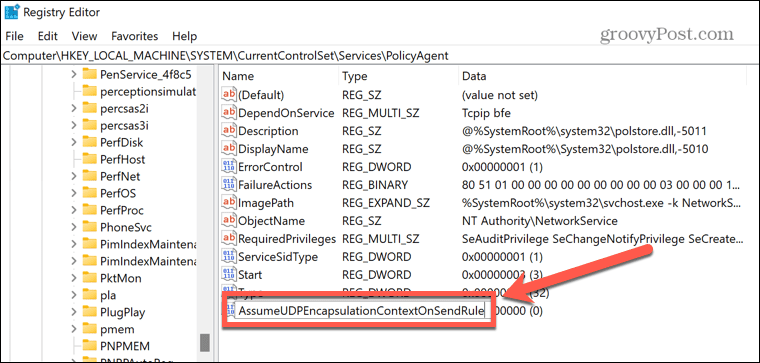Click the AssumeUDPEncapsulationContextOnSendRule name edit field

click(361, 311)
